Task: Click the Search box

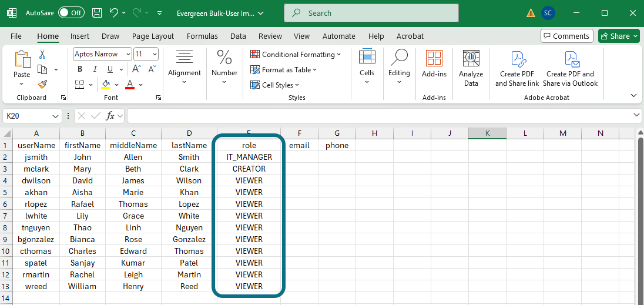Action: (x=371, y=13)
